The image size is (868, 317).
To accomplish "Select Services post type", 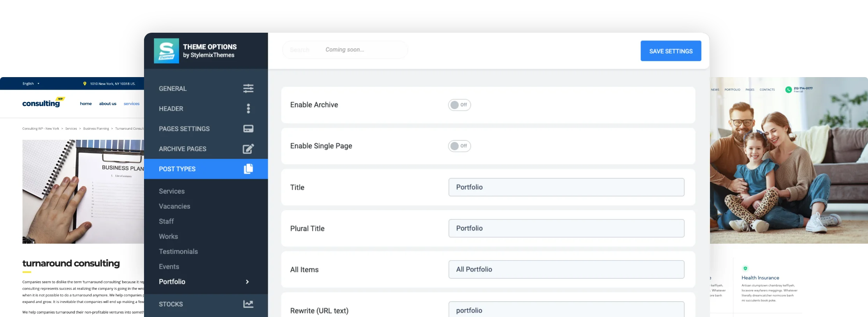I will click(x=172, y=191).
